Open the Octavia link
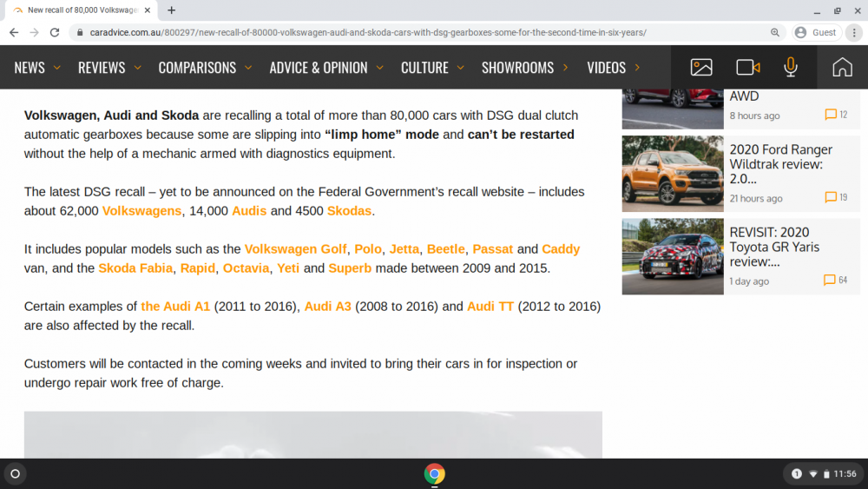The height and width of the screenshot is (489, 868). 246,268
